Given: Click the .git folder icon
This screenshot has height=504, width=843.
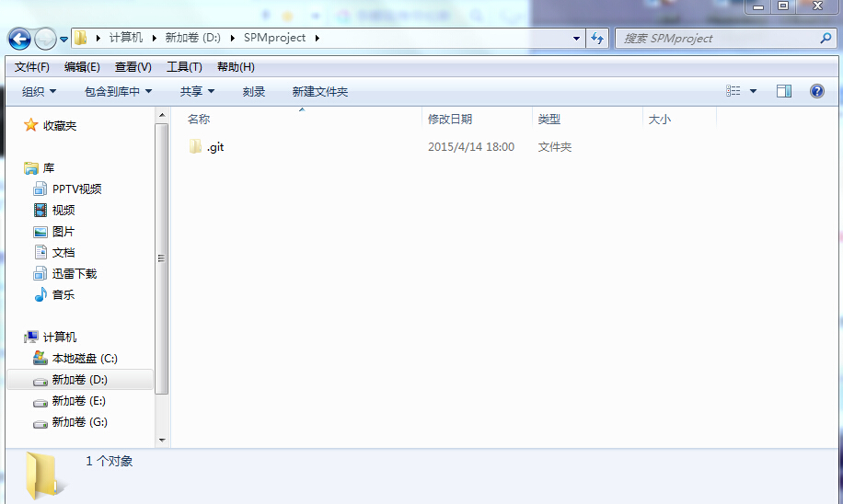Looking at the screenshot, I should coord(195,146).
